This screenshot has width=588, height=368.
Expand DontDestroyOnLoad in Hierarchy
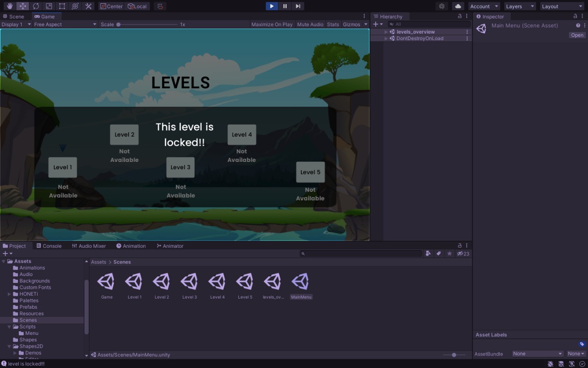(x=386, y=38)
